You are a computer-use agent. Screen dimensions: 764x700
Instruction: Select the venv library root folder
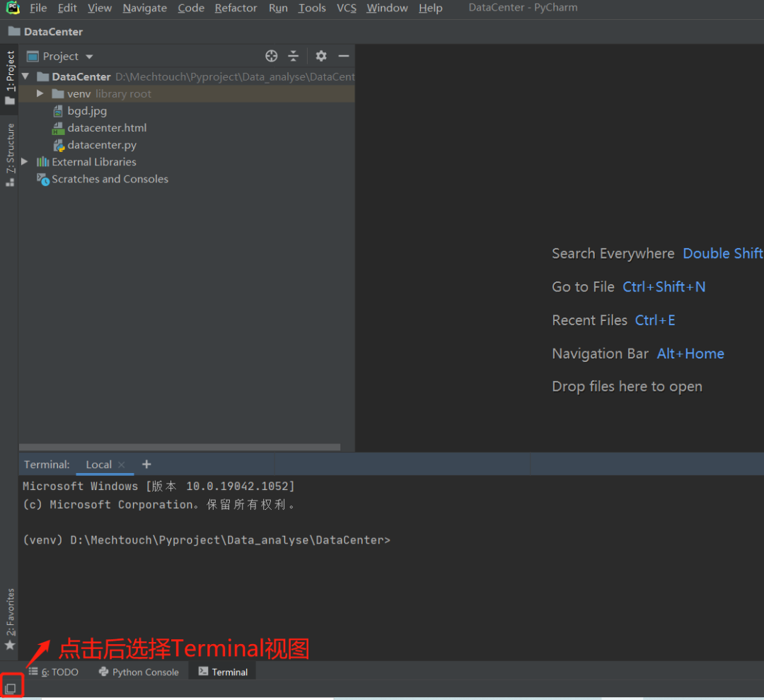coord(187,93)
